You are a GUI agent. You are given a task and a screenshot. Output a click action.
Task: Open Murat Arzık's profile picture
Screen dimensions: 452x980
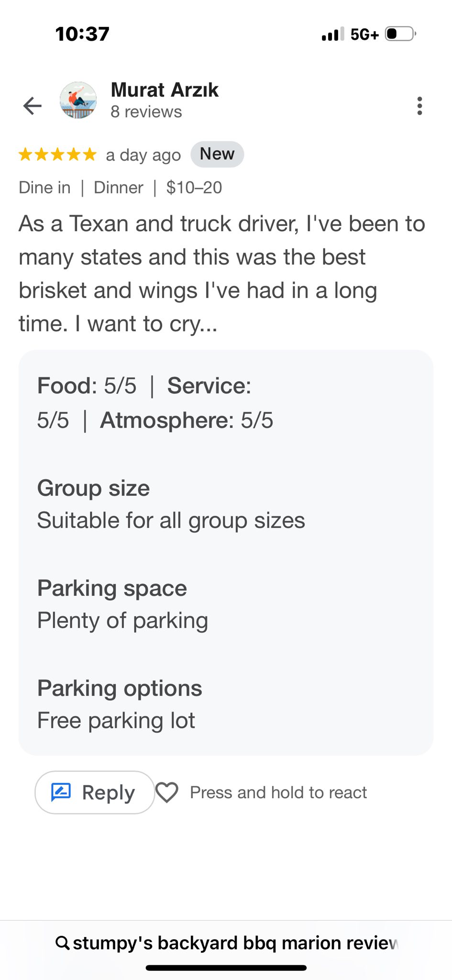[x=78, y=100]
